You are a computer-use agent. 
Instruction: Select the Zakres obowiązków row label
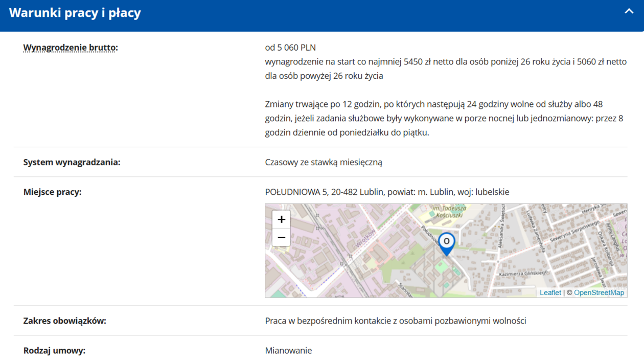[64, 321]
